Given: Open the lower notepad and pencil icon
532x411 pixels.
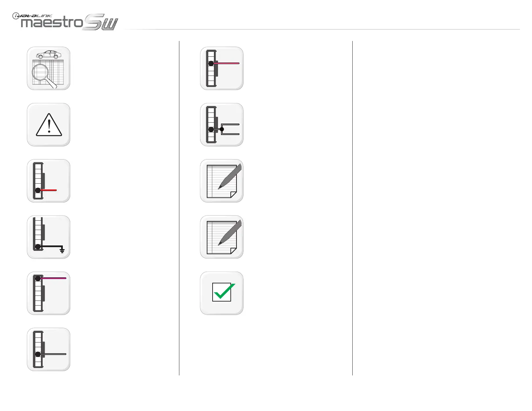Looking at the screenshot, I should point(222,237).
